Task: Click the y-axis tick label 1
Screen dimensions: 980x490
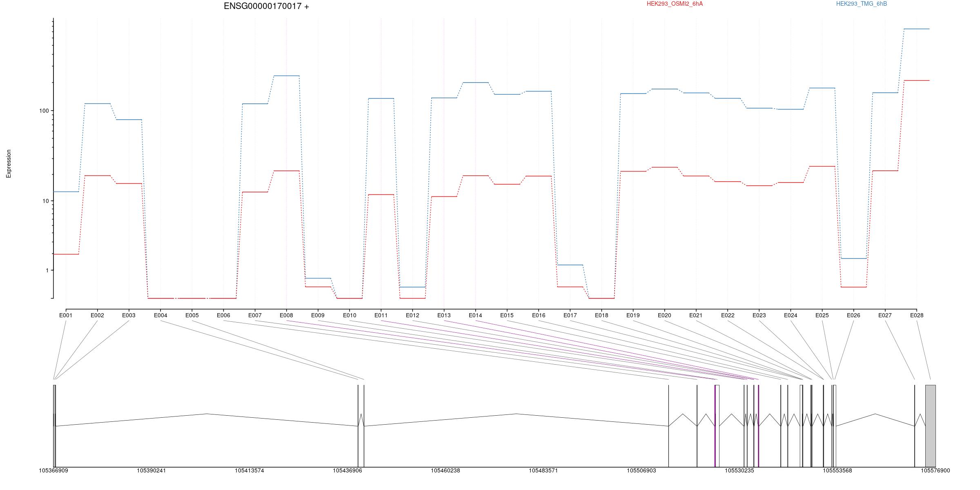Action: pos(47,270)
